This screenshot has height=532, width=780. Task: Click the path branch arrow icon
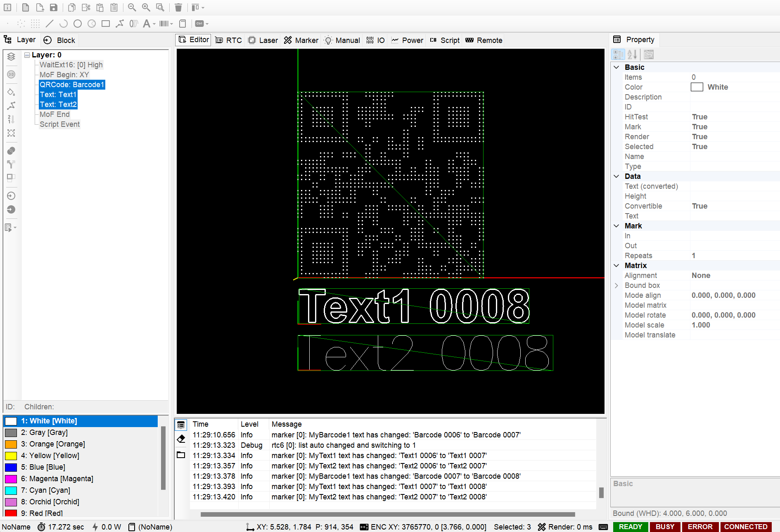tap(11, 164)
